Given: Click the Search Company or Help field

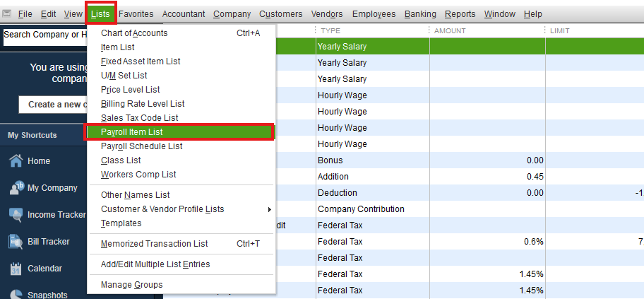Looking at the screenshot, I should tap(44, 35).
